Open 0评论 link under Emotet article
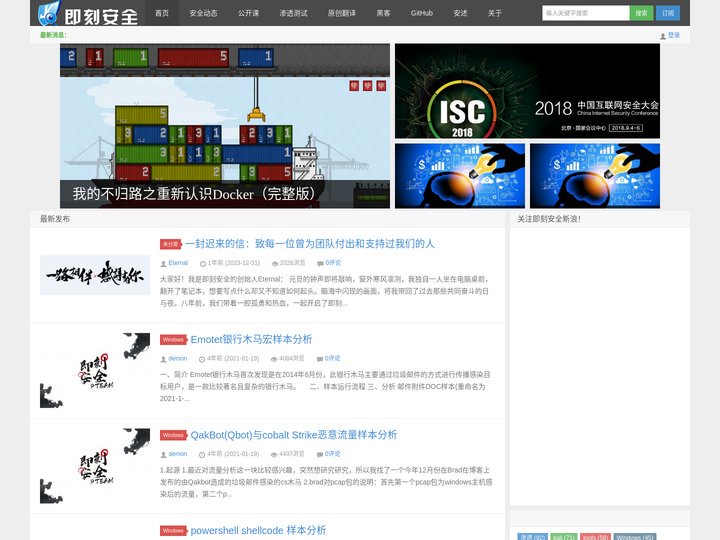Screen dimensions: 720x540 click(332, 358)
